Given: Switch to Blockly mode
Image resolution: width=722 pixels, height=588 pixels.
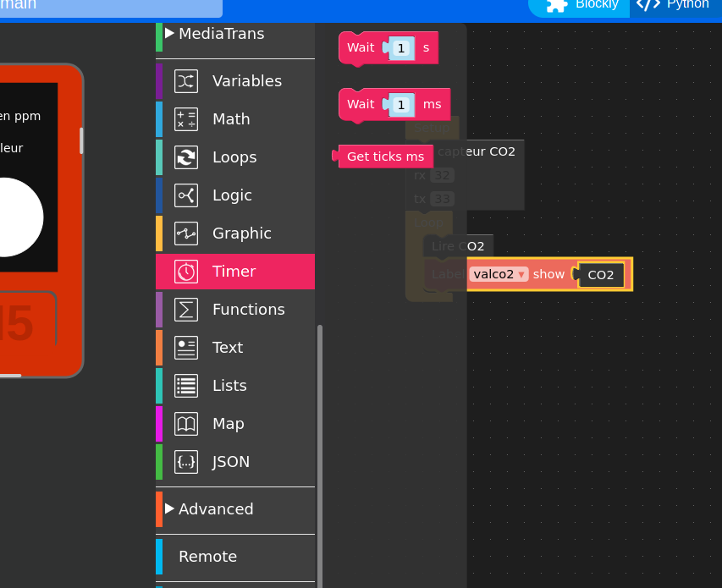Looking at the screenshot, I should tap(582, 5).
